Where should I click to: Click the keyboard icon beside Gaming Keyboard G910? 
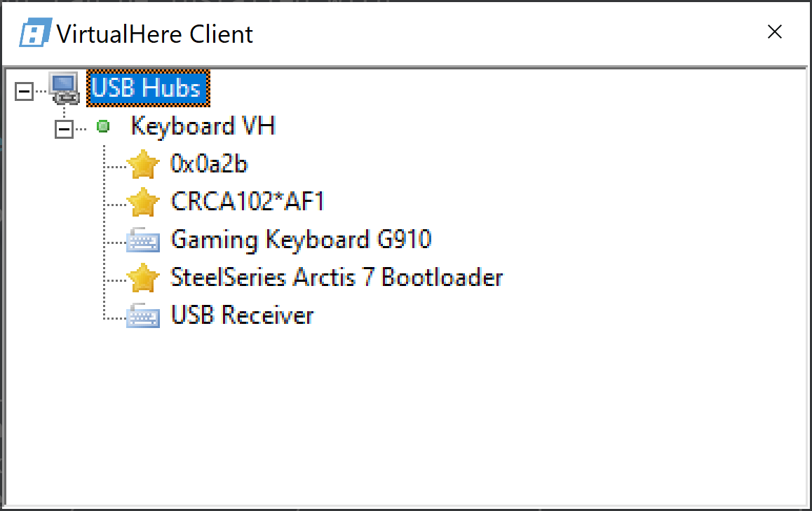[143, 241]
